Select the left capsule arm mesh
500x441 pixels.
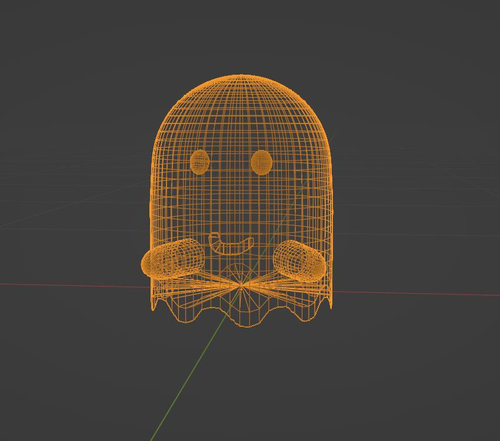click(x=173, y=258)
